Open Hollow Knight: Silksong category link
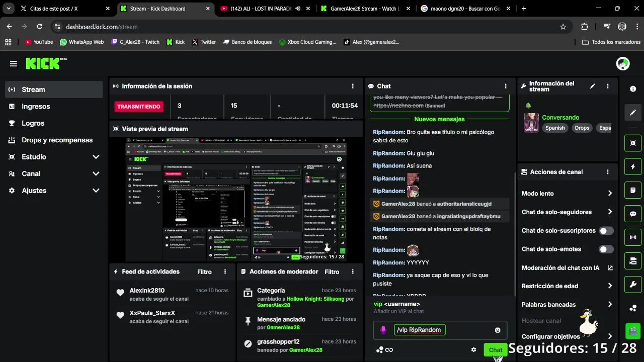The image size is (644, 362). click(315, 299)
